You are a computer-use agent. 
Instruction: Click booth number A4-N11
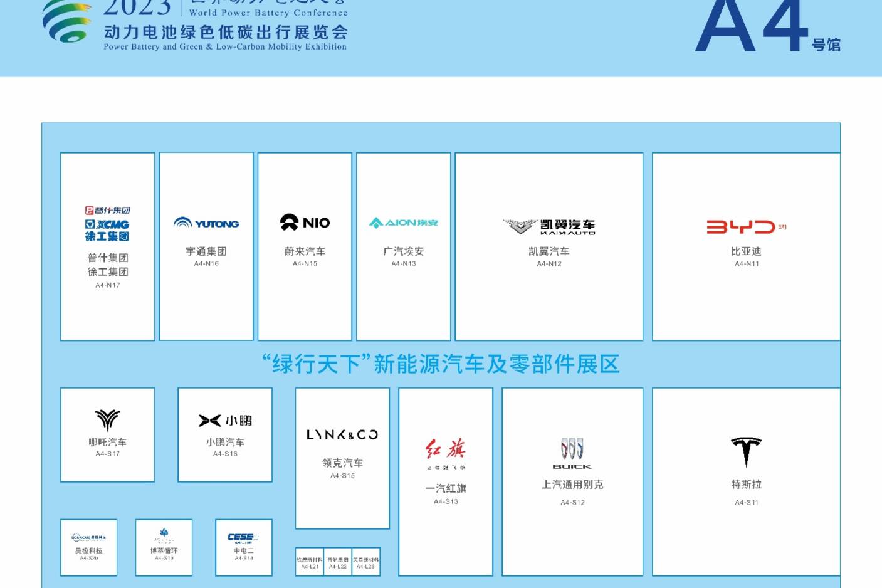click(x=747, y=264)
